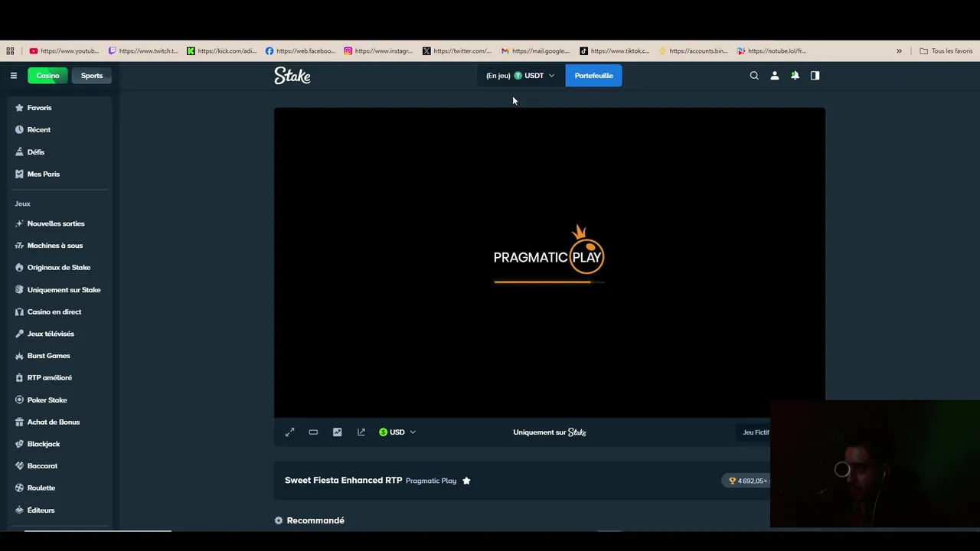Image resolution: width=980 pixels, height=551 pixels.
Task: Click the Recommandé section heading
Action: [x=315, y=520]
